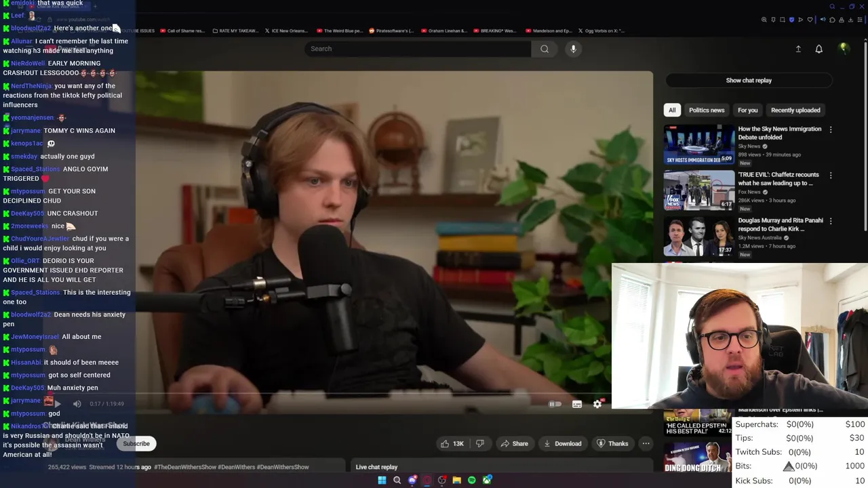Image resolution: width=868 pixels, height=488 pixels.
Task: Select the For you chip
Action: click(x=748, y=110)
